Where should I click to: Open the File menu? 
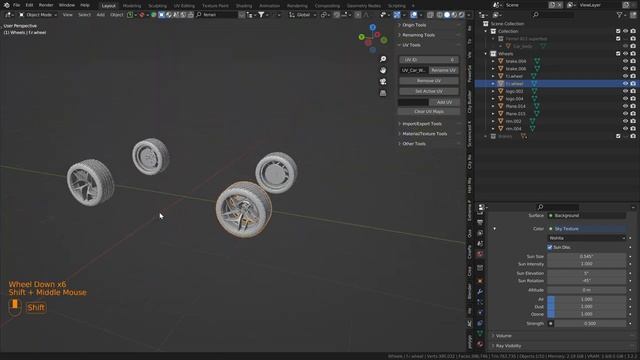[x=17, y=5]
